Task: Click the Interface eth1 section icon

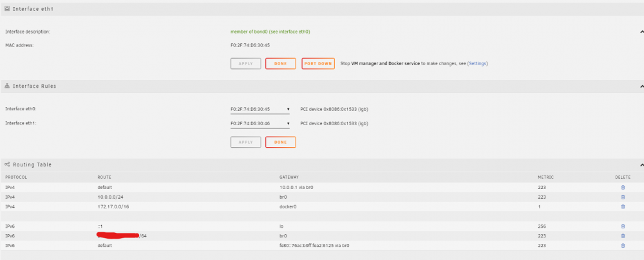Action: pos(7,8)
